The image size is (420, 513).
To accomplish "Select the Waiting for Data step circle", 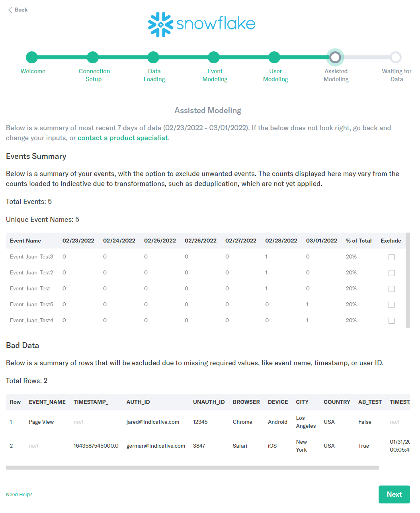I will point(396,57).
